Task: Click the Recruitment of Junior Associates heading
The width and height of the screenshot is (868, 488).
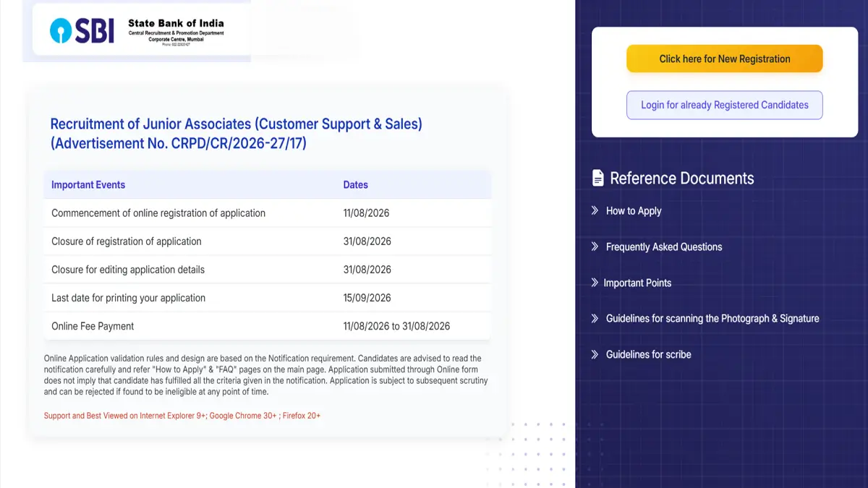Action: coord(237,134)
